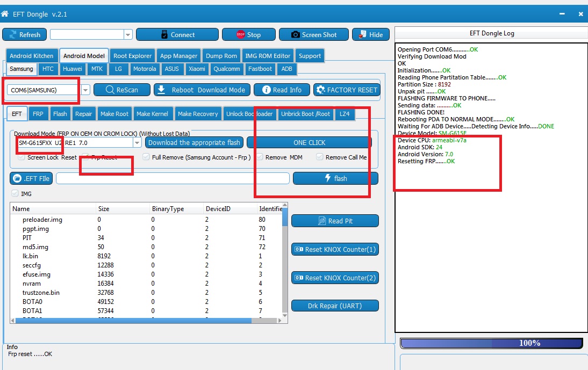Switch to the Dump Rom tab
588x370 pixels.
221,56
